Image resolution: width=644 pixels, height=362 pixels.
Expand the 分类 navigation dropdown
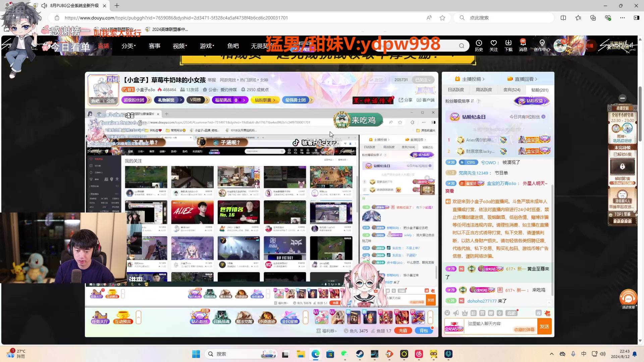pos(128,46)
